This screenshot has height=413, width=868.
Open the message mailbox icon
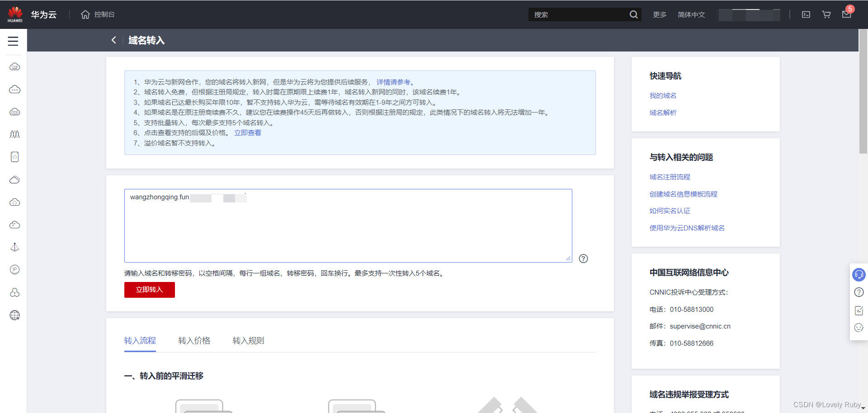(x=847, y=14)
